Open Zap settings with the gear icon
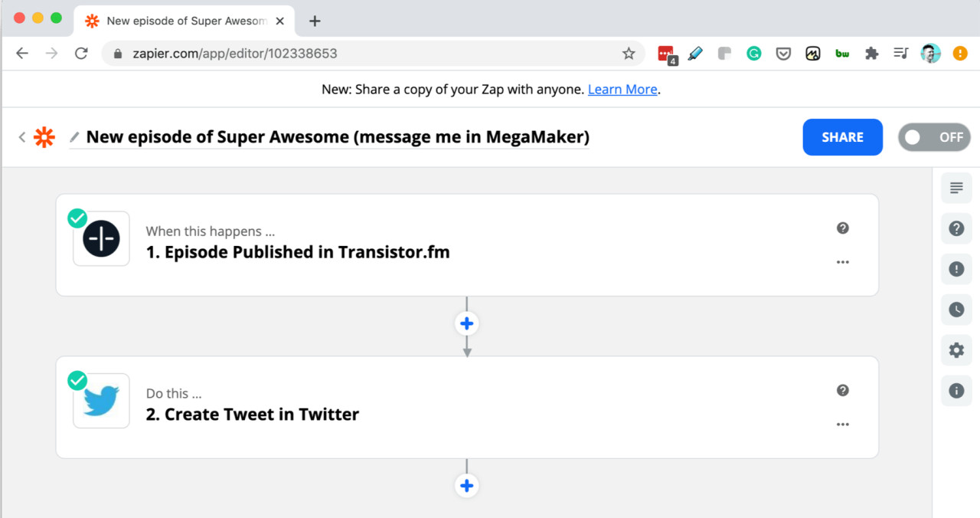The width and height of the screenshot is (980, 518). coord(955,350)
